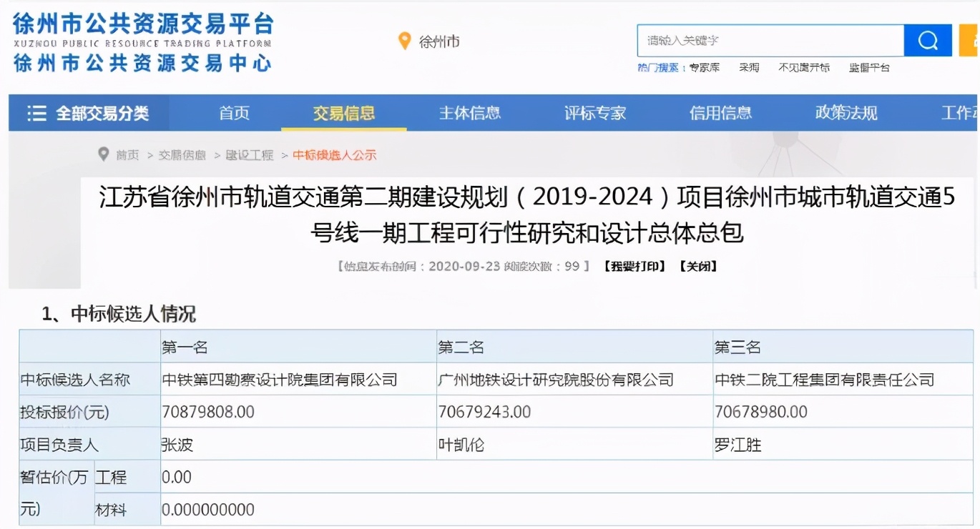Click the hamburger icon beside 全部交易分类

(x=36, y=113)
